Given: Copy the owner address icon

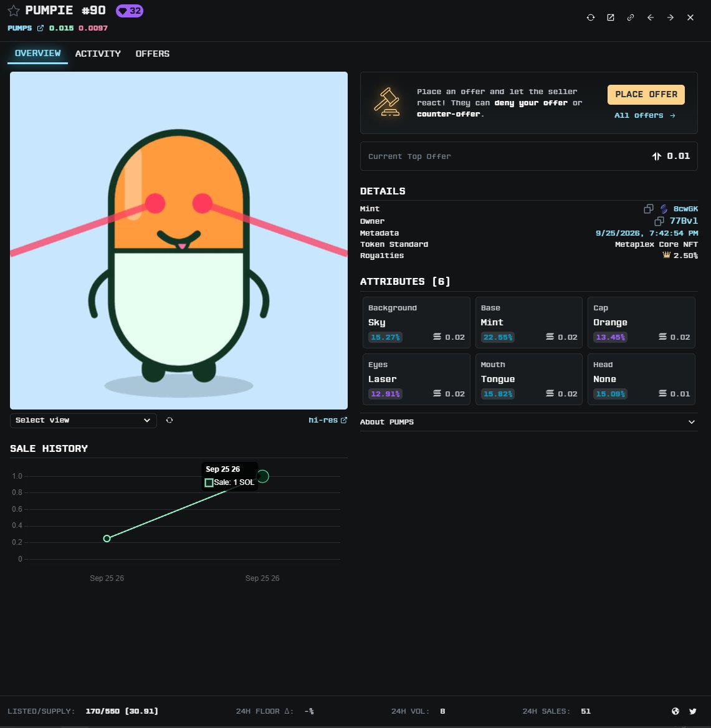Looking at the screenshot, I should tap(659, 221).
